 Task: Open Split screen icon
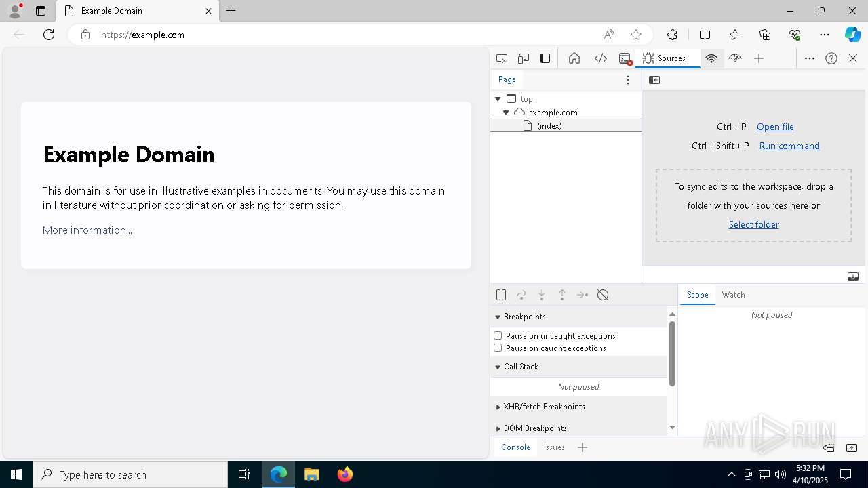[x=705, y=35]
